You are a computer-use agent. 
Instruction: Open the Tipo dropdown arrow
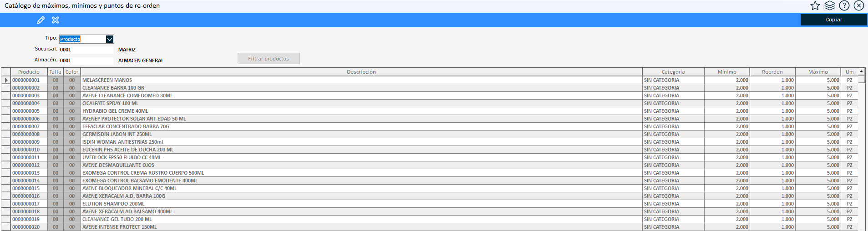click(110, 39)
